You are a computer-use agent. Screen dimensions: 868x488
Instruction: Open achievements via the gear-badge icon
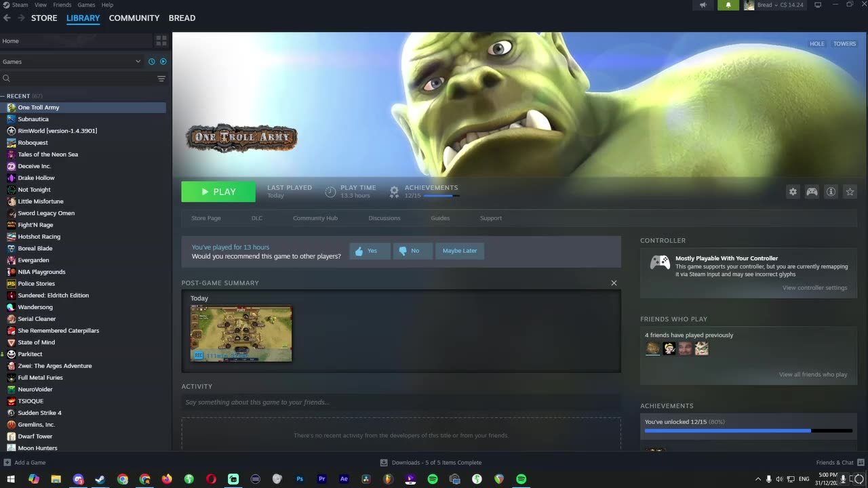394,192
